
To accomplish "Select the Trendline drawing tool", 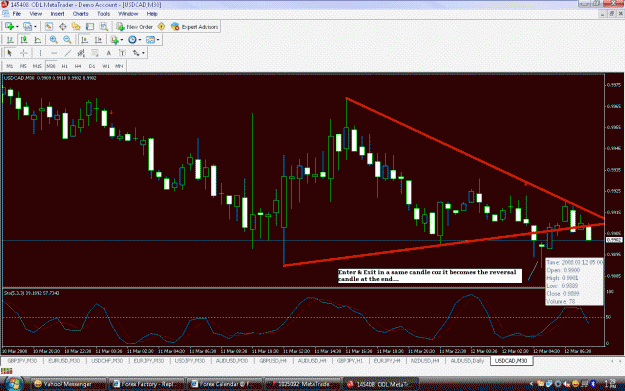I will point(68,53).
